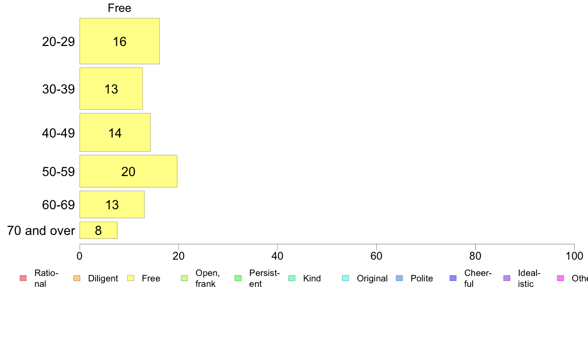Screen dimensions: 588x364
Task: Select the 20-29 bar showing 16
Action: (120, 41)
